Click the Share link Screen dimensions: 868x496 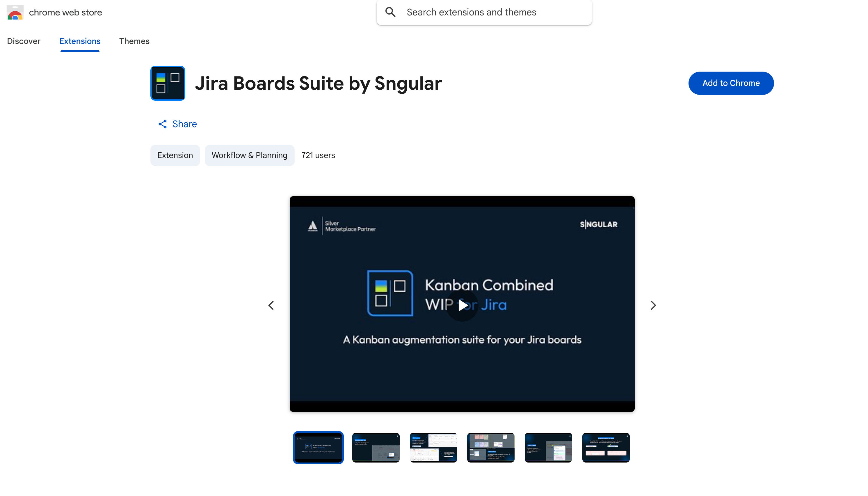[x=177, y=124]
